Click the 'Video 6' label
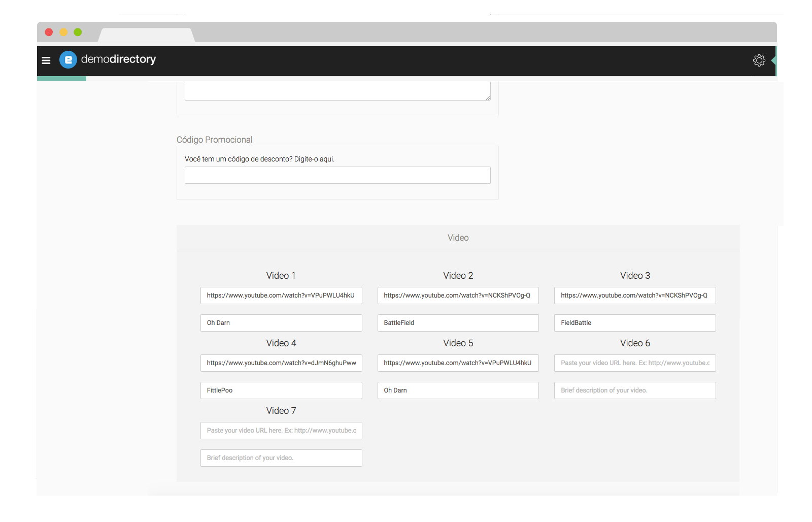Image resolution: width=812 pixels, height=522 pixels. [x=635, y=343]
